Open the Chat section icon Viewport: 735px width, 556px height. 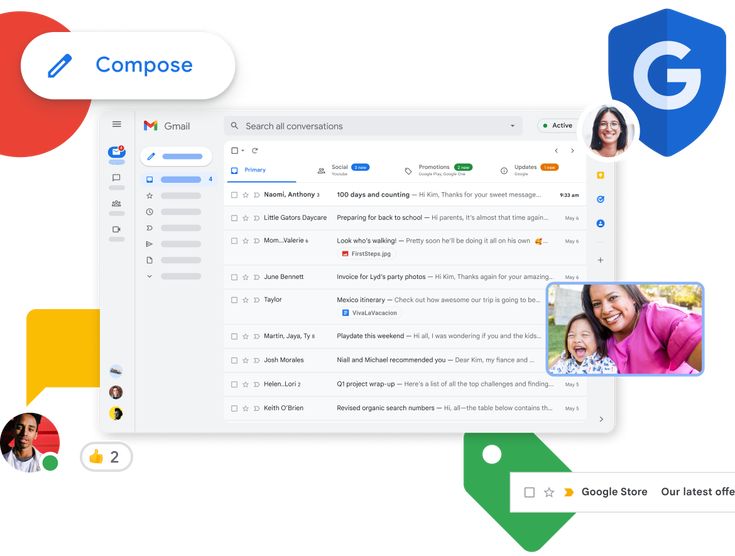[116, 178]
